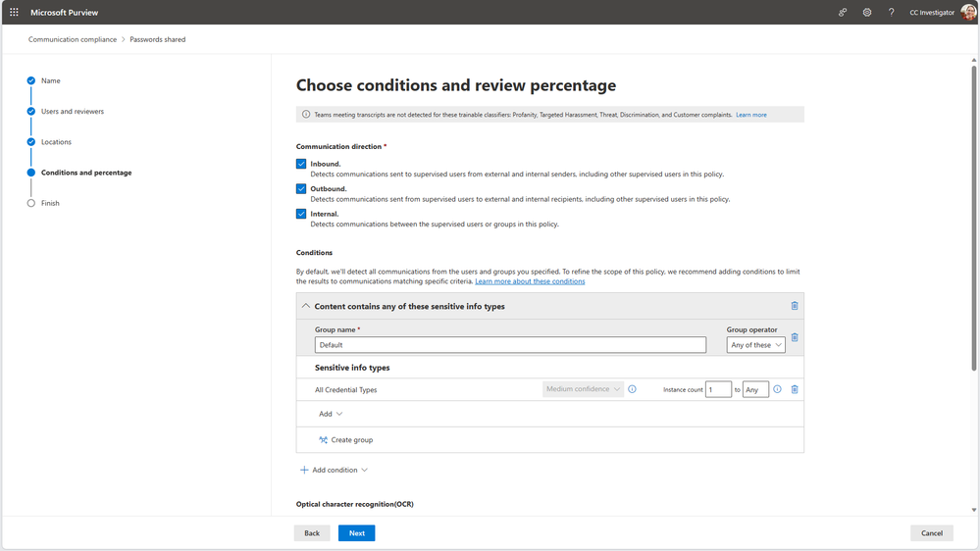Image resolution: width=980 pixels, height=551 pixels.
Task: Open the Group operator dropdown
Action: point(755,345)
